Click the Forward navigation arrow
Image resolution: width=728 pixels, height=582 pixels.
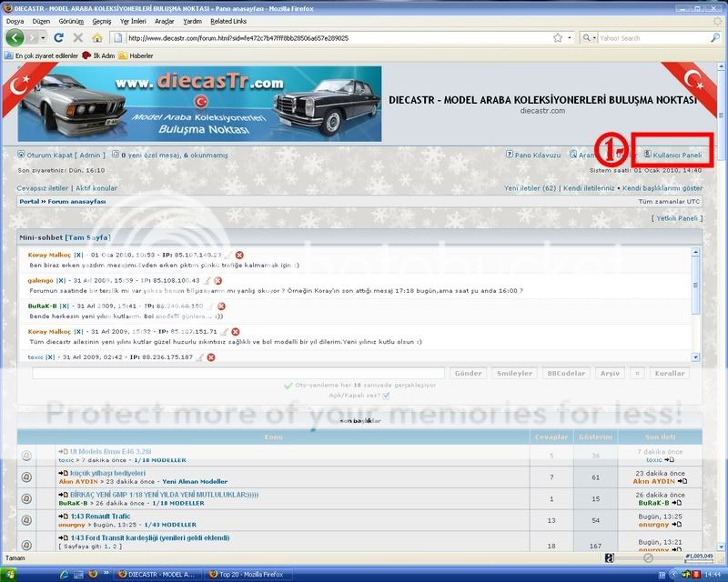pyautogui.click(x=32, y=37)
